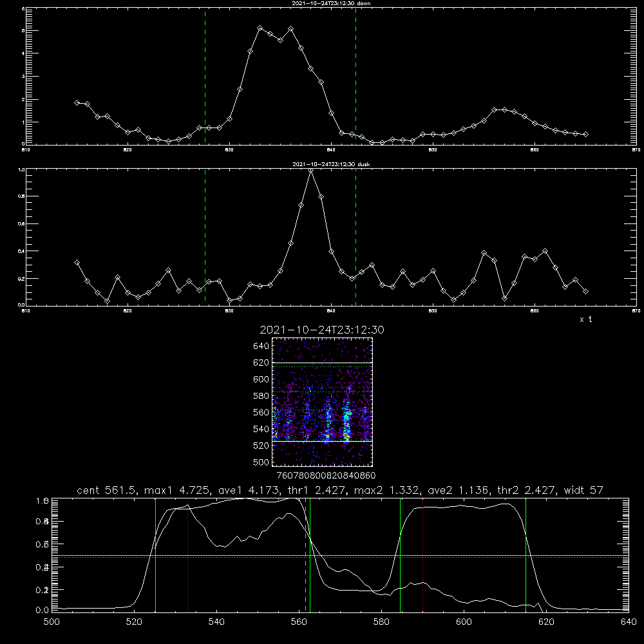Screen dimensions: 644x644
Task: Click the '760780800820840860' spectrogram x-axis label
Action: coord(326,476)
